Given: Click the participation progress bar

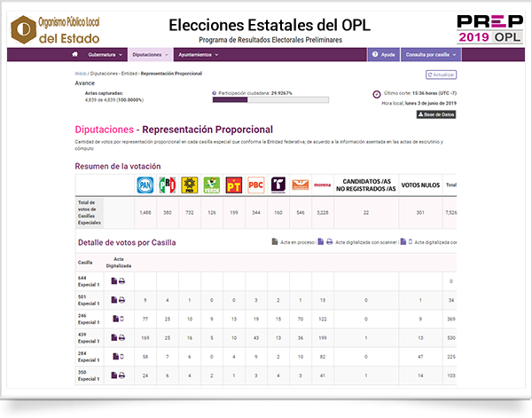Looking at the screenshot, I should tap(270, 99).
